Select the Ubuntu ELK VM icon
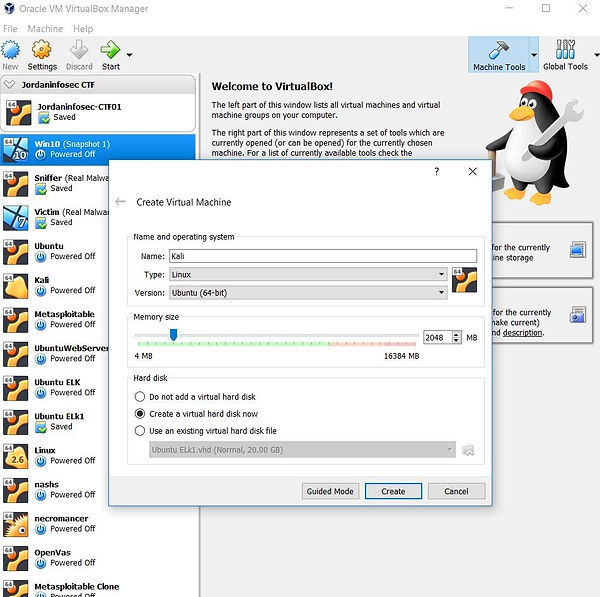Screen dimensions: 600x597 point(15,388)
